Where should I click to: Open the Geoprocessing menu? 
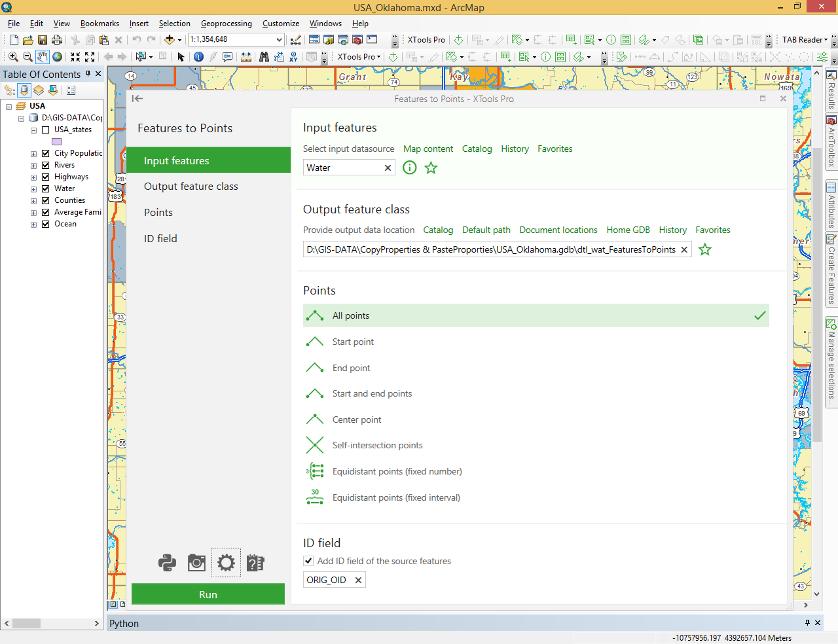pos(226,24)
